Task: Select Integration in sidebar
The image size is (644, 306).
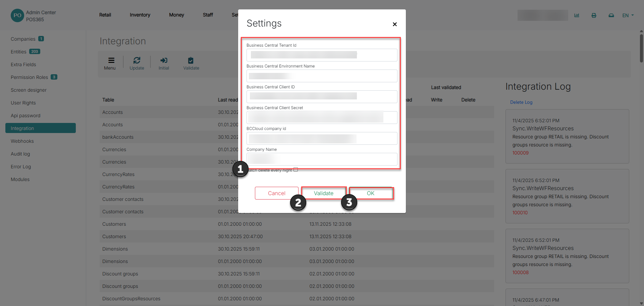Action: point(41,128)
